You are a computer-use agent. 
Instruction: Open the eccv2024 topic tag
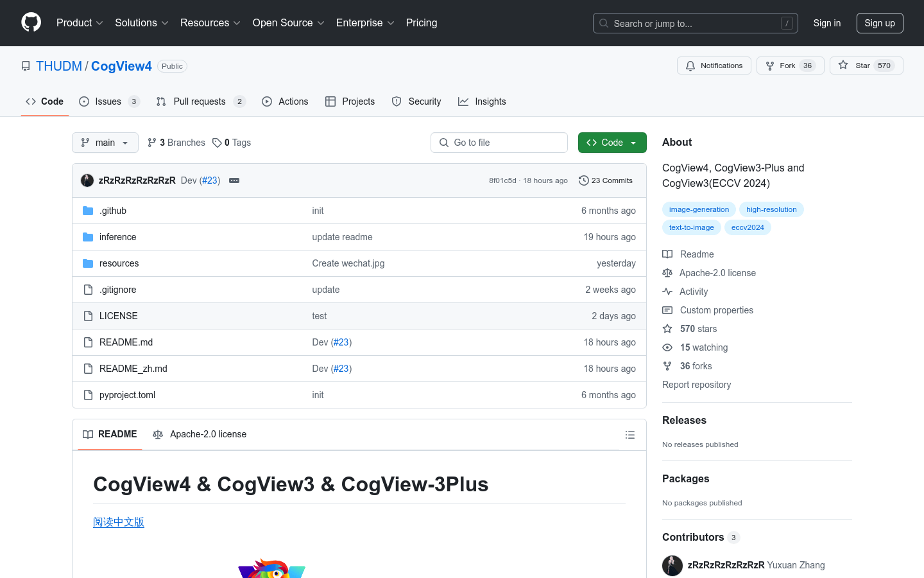pos(748,227)
